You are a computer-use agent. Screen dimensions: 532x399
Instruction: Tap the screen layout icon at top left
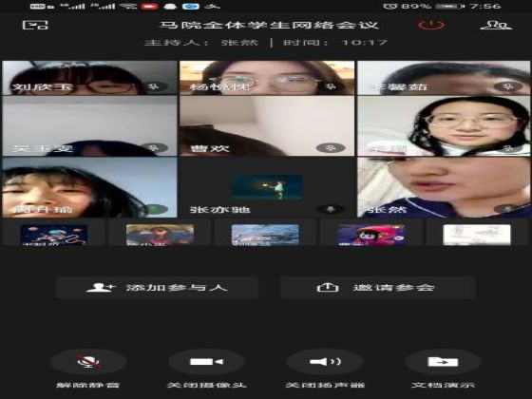tap(35, 25)
